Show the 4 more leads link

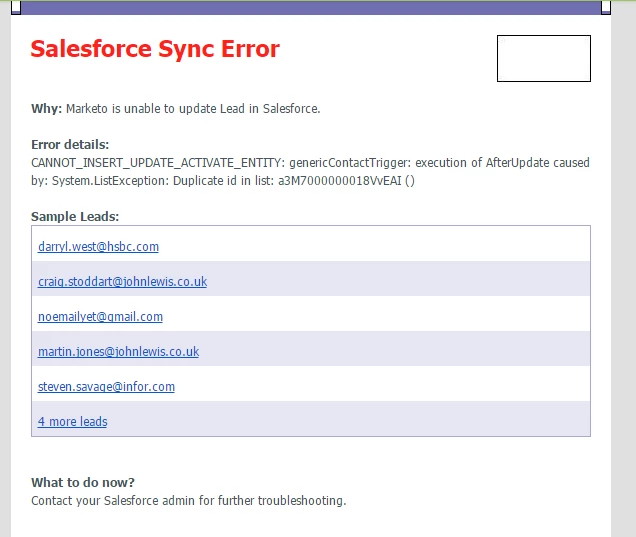73,421
